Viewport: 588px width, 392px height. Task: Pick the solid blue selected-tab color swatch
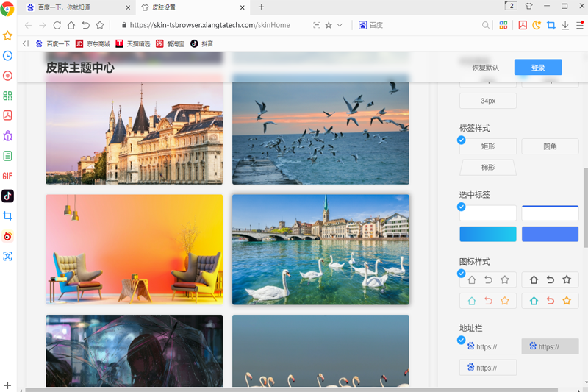coord(550,234)
